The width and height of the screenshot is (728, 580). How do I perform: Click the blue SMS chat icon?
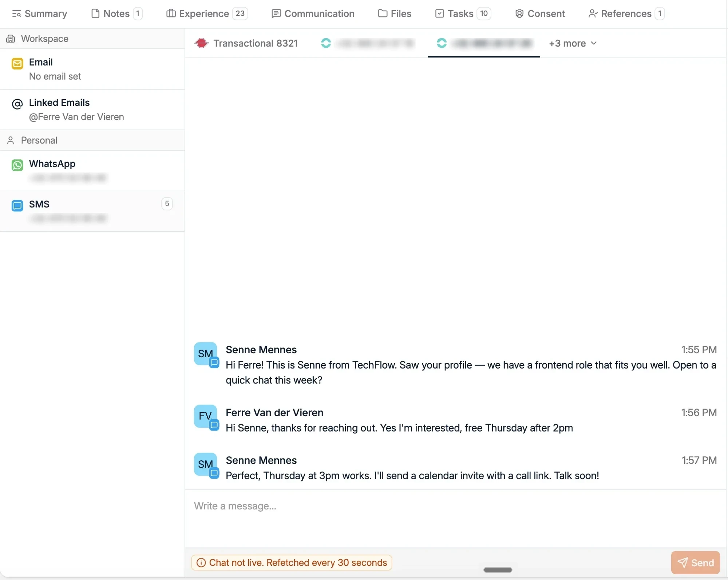pos(17,206)
